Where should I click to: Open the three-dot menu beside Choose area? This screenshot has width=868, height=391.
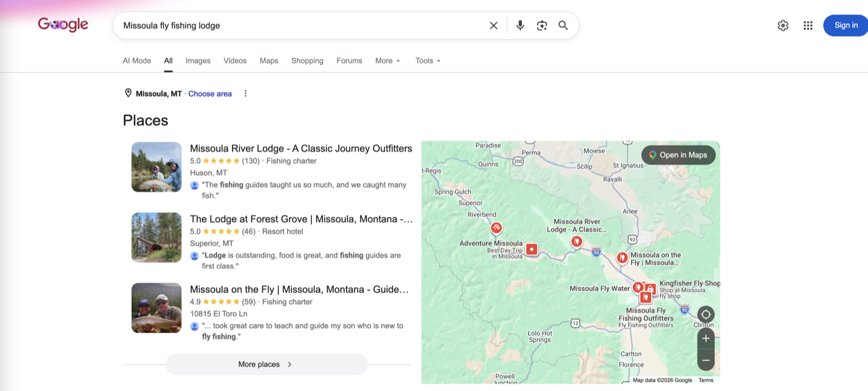(246, 94)
